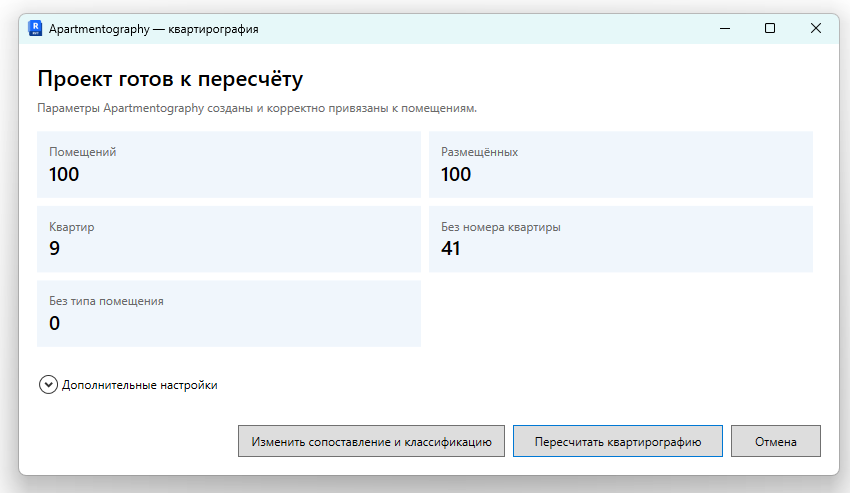This screenshot has height=493, width=850.
Task: Click the window title Apartmentography — квартирография
Action: point(153,29)
